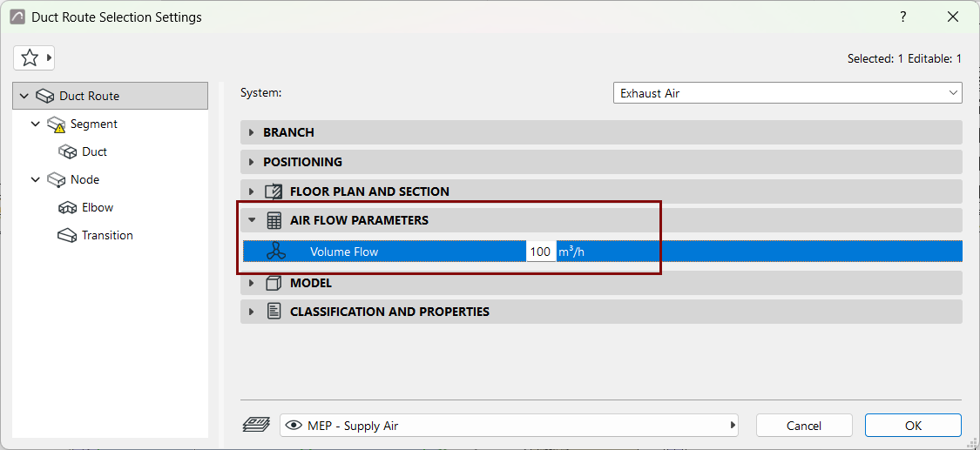Collapse the Node tree branch
980x450 pixels.
36,180
